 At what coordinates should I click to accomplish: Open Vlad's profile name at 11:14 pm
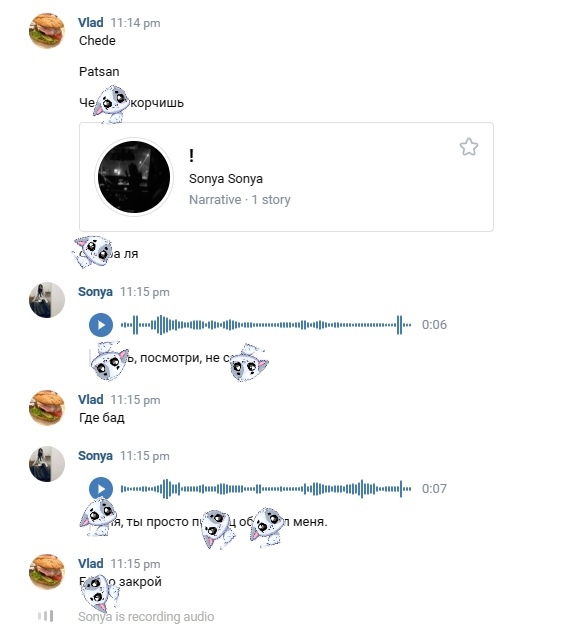point(91,23)
